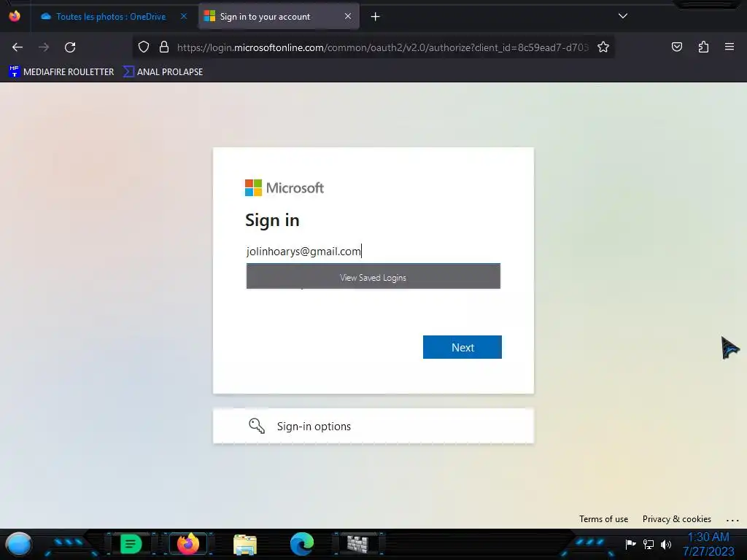Open the green notes app in taskbar

pos(131,544)
